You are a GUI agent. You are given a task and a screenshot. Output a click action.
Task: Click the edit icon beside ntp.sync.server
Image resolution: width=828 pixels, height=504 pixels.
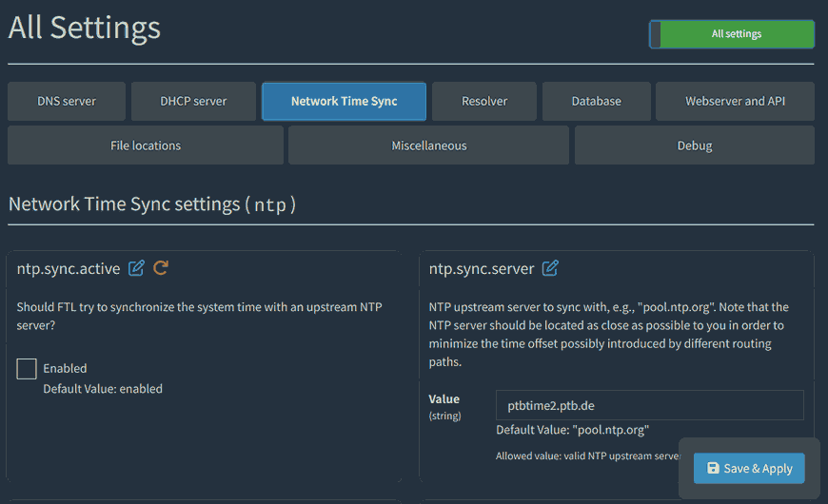tap(550, 268)
